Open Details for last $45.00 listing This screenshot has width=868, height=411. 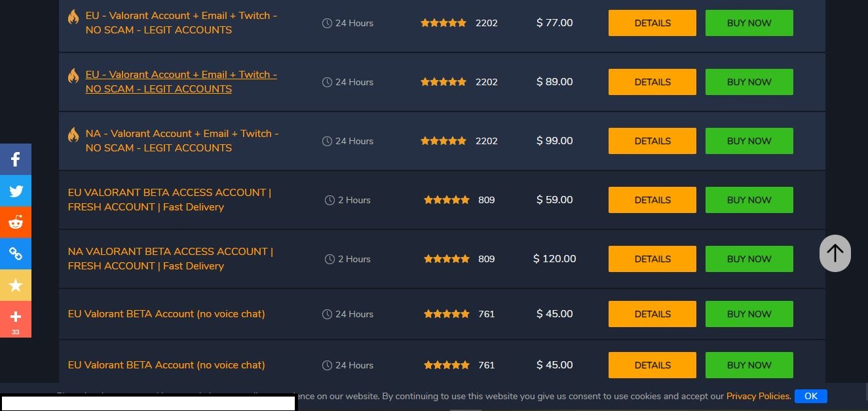point(652,365)
